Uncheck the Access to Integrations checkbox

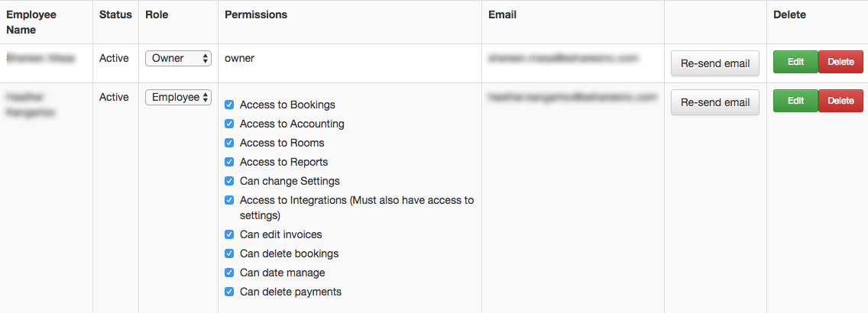coord(229,200)
